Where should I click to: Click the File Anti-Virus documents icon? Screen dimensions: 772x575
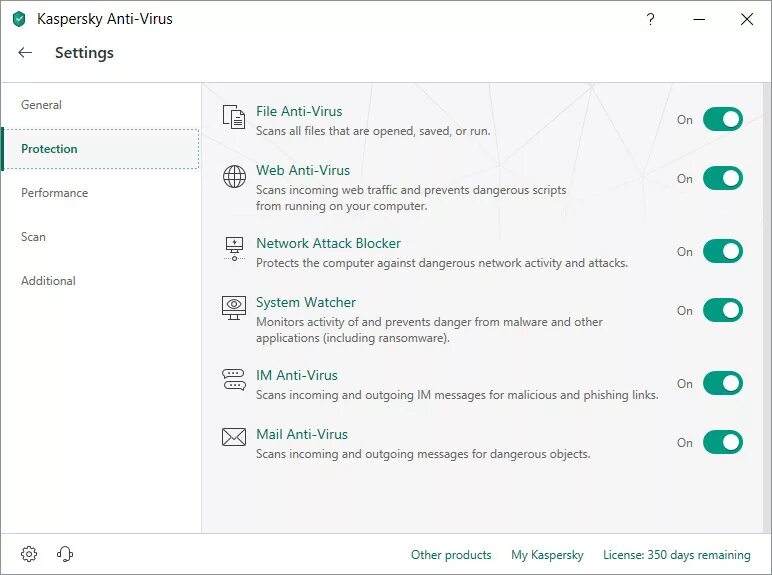[234, 117]
